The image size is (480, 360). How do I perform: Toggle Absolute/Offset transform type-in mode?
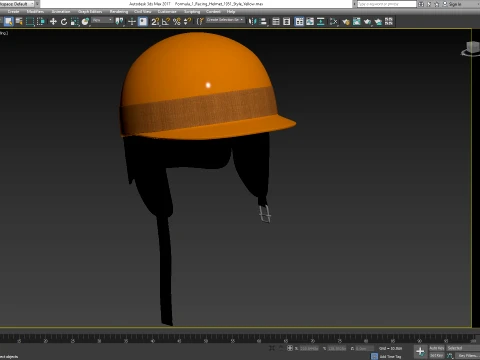(x=290, y=348)
